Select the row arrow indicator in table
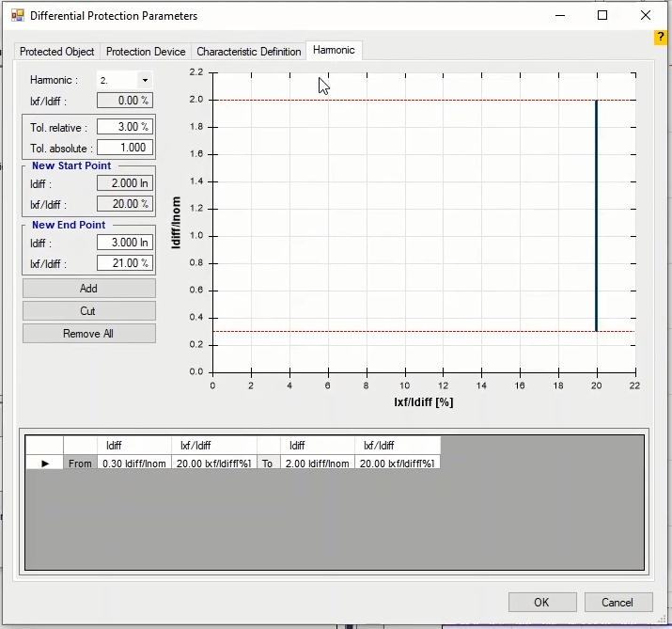This screenshot has height=629, width=672. pos(45,463)
